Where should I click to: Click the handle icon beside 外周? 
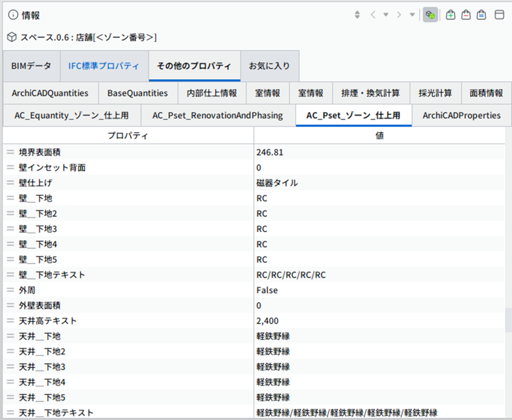pyautogui.click(x=10, y=290)
